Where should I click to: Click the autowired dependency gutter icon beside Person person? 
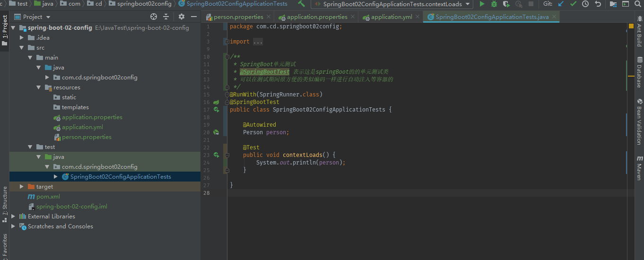[216, 132]
